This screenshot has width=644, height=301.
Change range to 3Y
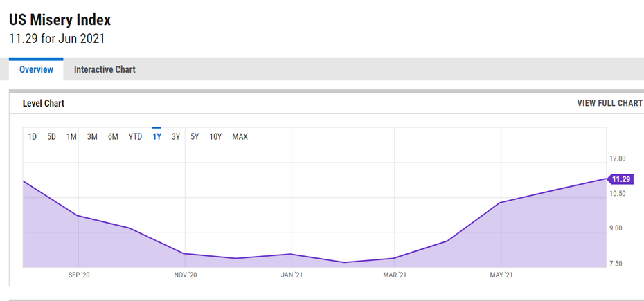pyautogui.click(x=176, y=136)
